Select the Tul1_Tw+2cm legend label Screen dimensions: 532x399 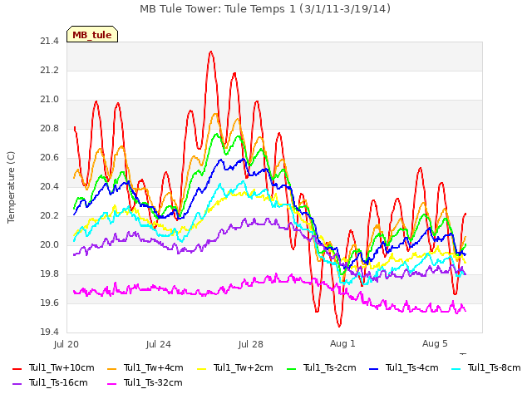(x=244, y=367)
